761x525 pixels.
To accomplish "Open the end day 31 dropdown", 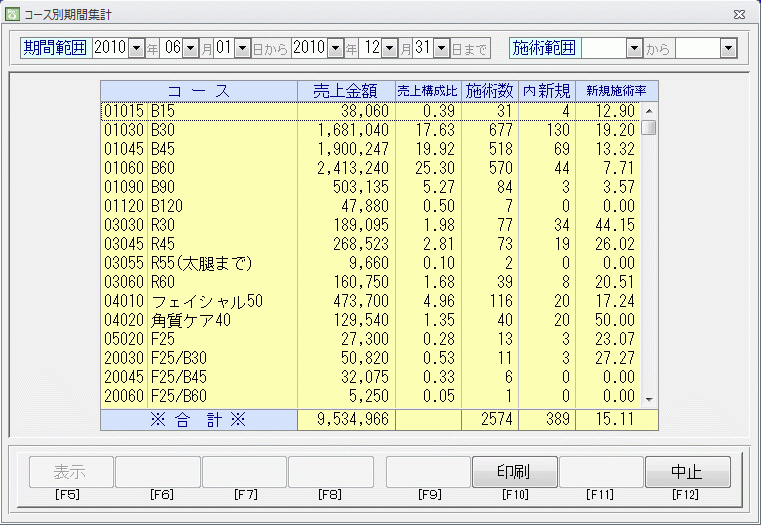I will click(441, 49).
